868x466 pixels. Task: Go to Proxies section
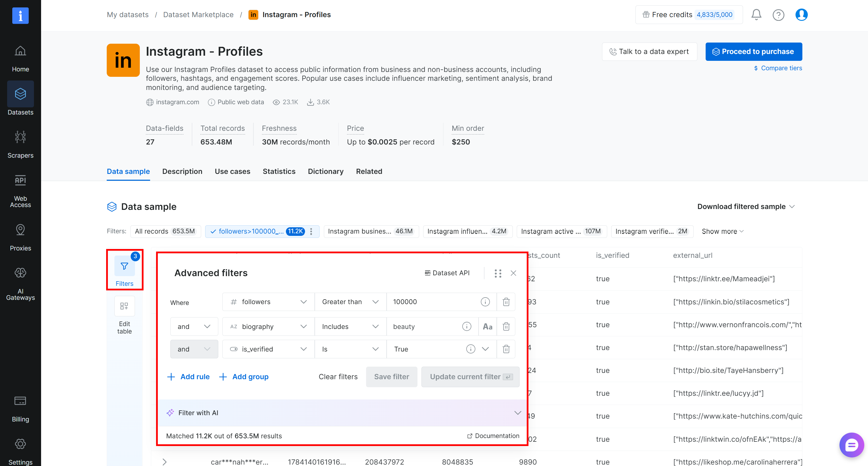(x=20, y=238)
